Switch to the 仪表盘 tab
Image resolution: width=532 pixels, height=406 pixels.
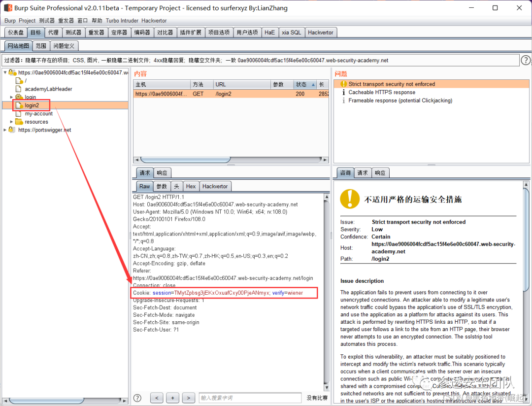tap(16, 33)
